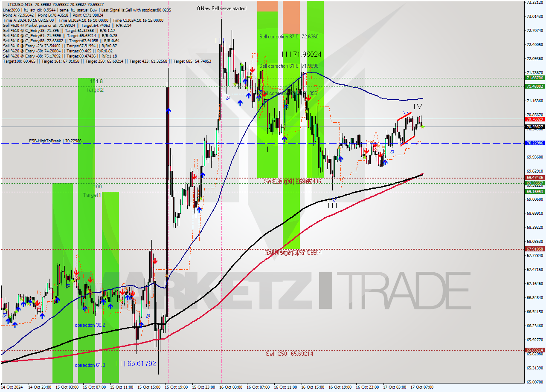Click 'Sell correction 61.8 | 71.9896' label

coord(289,66)
